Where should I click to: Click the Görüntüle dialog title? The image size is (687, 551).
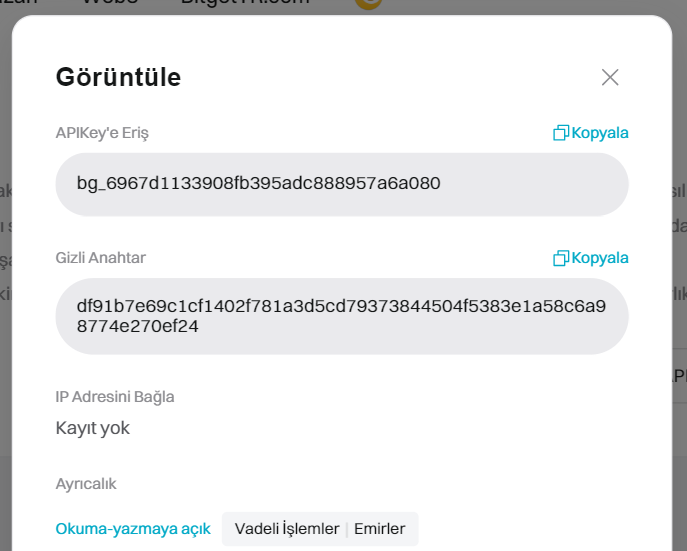(118, 77)
